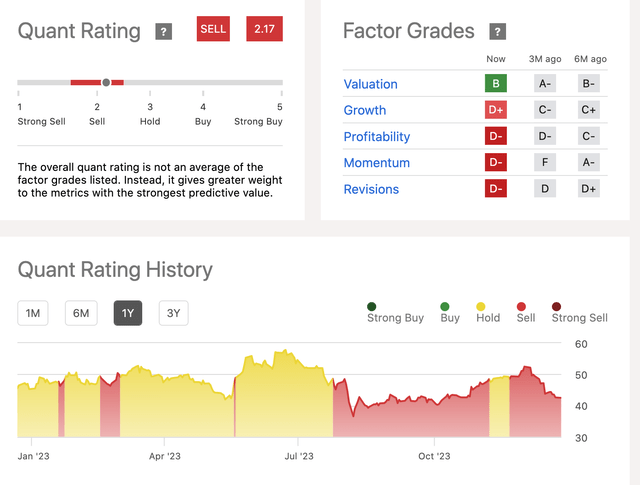Toggle the Hold legend dot

click(x=481, y=306)
